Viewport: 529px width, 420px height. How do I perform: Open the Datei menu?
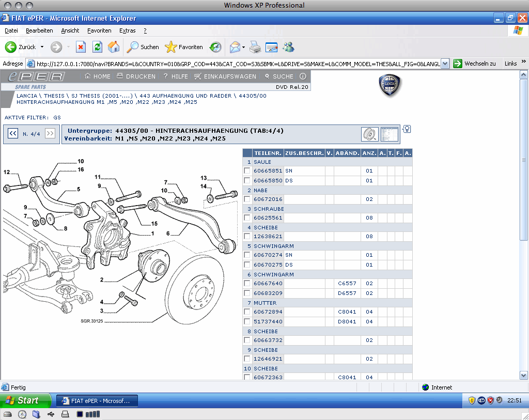click(11, 30)
